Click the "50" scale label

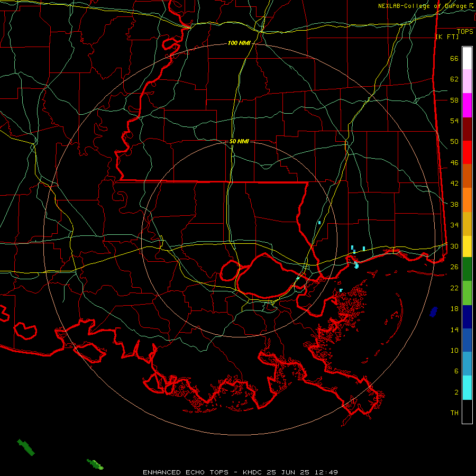point(454,142)
